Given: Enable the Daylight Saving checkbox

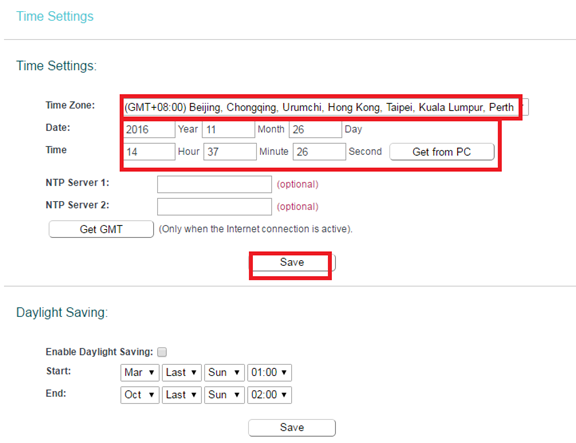Looking at the screenshot, I should pos(162,352).
